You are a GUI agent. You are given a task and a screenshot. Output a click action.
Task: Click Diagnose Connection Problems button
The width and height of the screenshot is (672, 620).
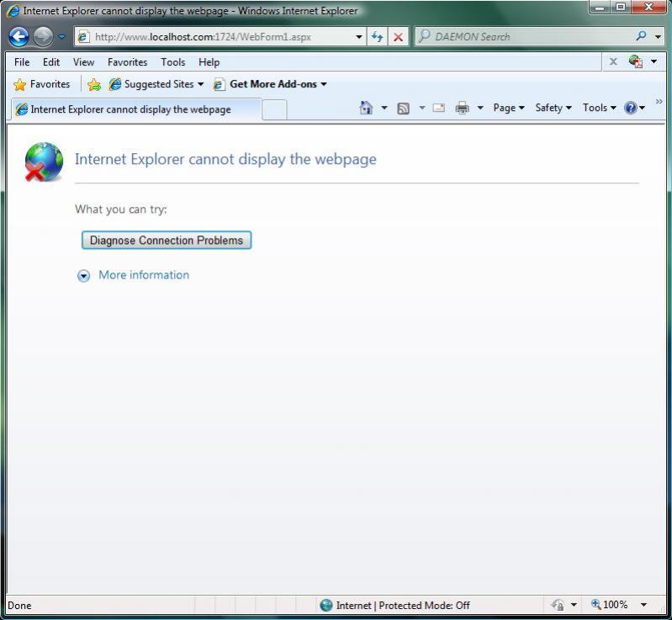[x=167, y=240]
